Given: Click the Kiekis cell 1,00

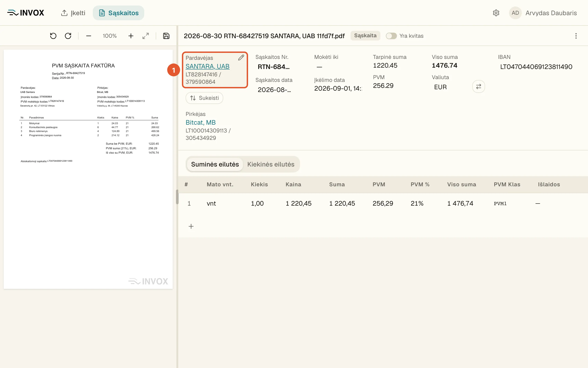Looking at the screenshot, I should click(257, 204).
